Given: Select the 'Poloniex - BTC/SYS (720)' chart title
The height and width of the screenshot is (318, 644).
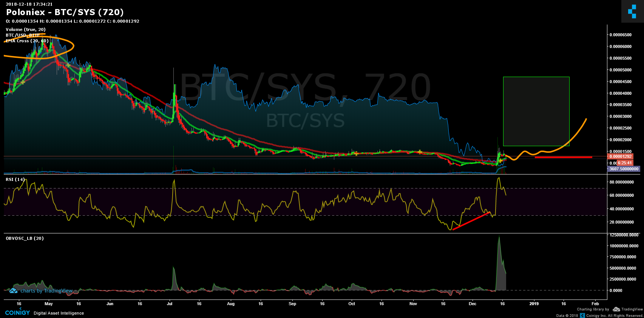Looking at the screenshot, I should point(65,12).
